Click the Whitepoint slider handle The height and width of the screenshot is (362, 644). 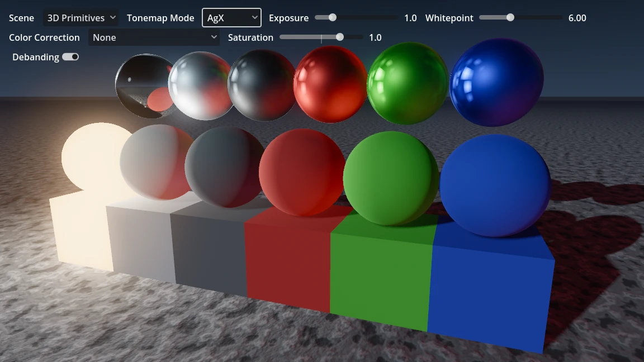click(x=510, y=17)
